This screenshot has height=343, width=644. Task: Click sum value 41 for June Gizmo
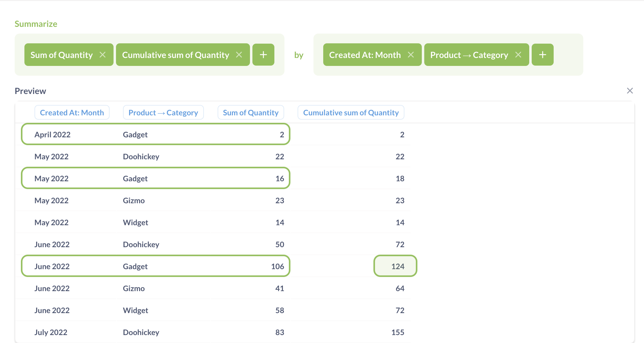coord(280,288)
